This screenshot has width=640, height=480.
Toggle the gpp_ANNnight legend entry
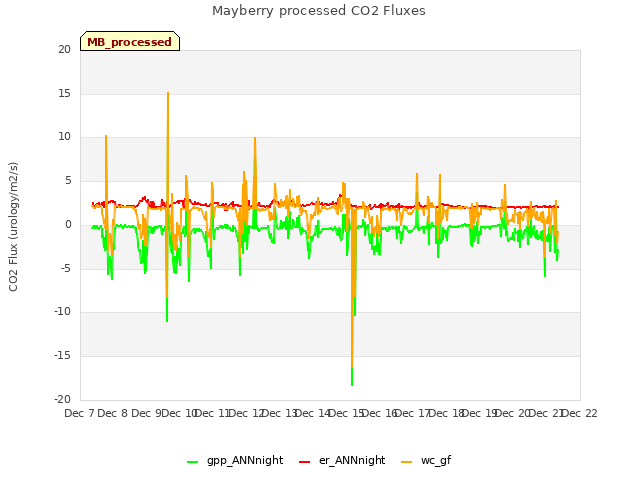235,460
